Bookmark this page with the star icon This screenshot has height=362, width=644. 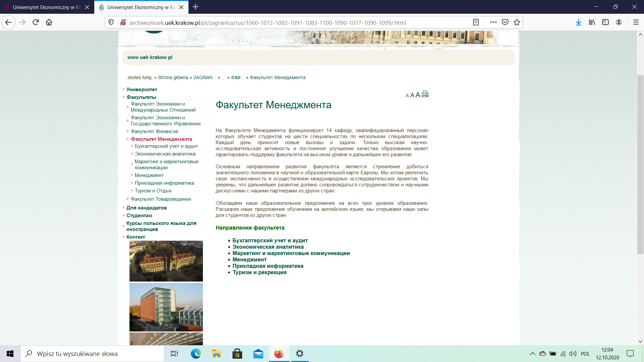coord(517,22)
